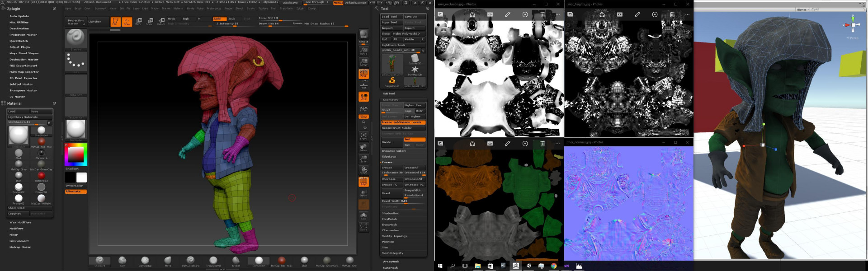Activate the Draw mode button in ZBrush
Screen dimensions: 868x271
point(127,22)
